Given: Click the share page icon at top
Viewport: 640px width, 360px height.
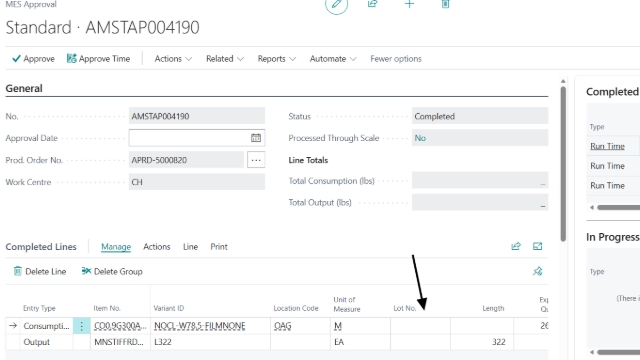Looking at the screenshot, I should click(x=372, y=4).
